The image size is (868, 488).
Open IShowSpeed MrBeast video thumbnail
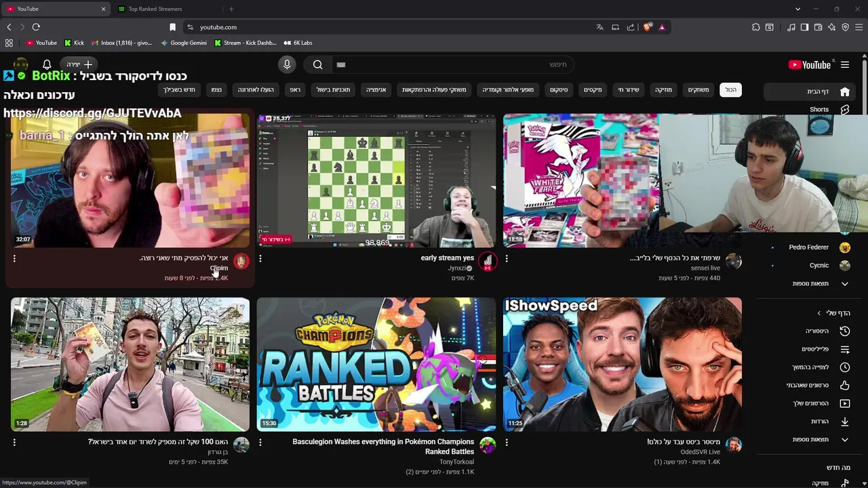tap(623, 364)
